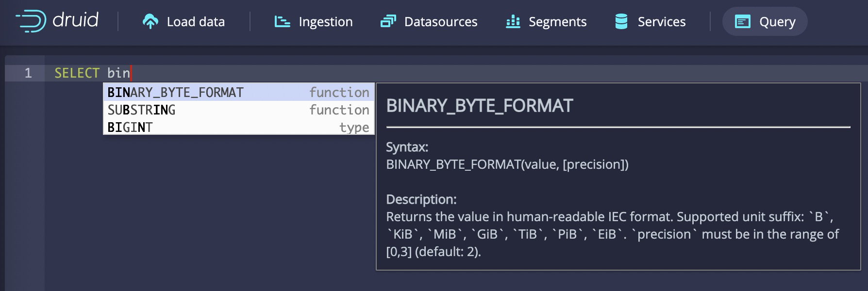
Task: Click the Datasources stacked windows icon
Action: 388,22
